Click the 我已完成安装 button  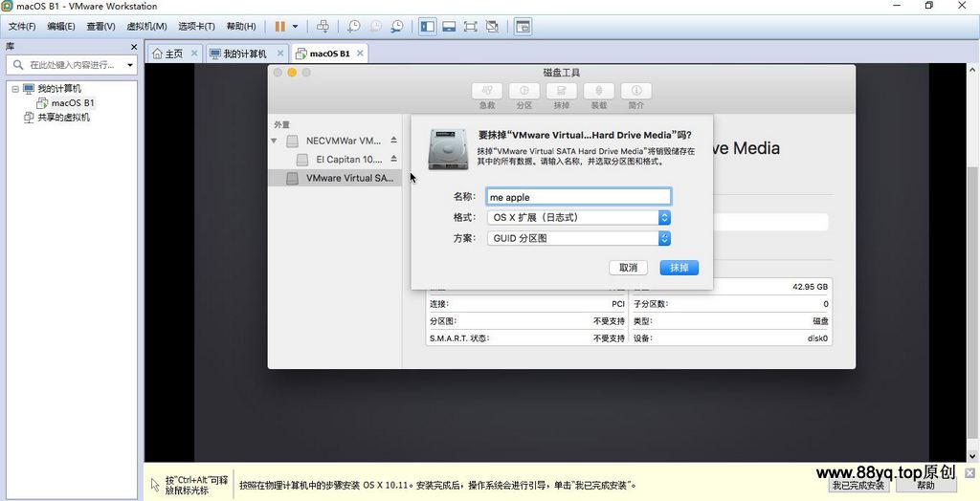857,486
